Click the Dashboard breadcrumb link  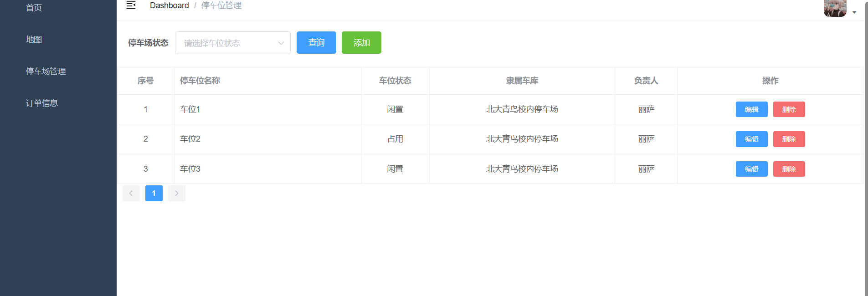point(169,5)
